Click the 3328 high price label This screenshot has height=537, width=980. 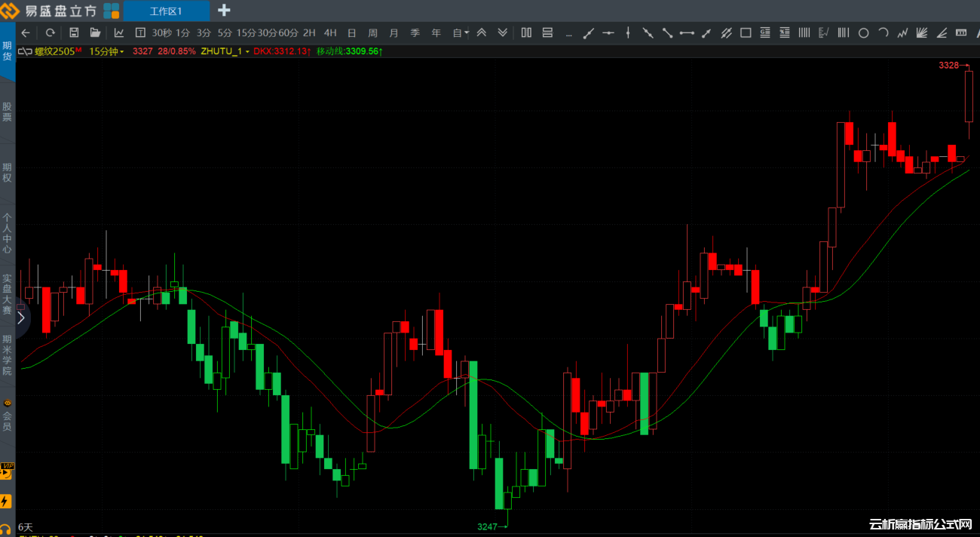948,66
